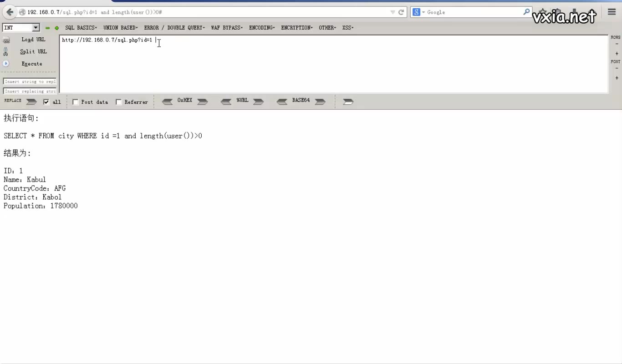622x364 pixels.
Task: Enable the Referrer checkbox
Action: click(x=119, y=102)
